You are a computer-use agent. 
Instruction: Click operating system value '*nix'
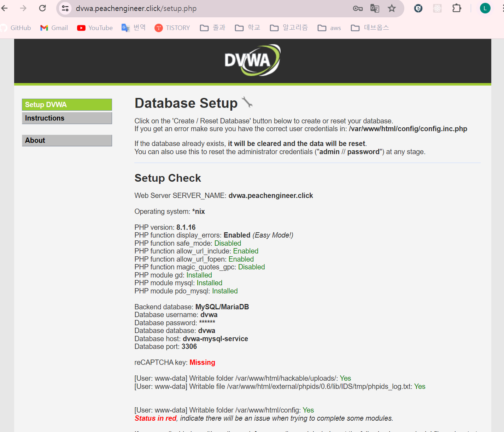(198, 211)
